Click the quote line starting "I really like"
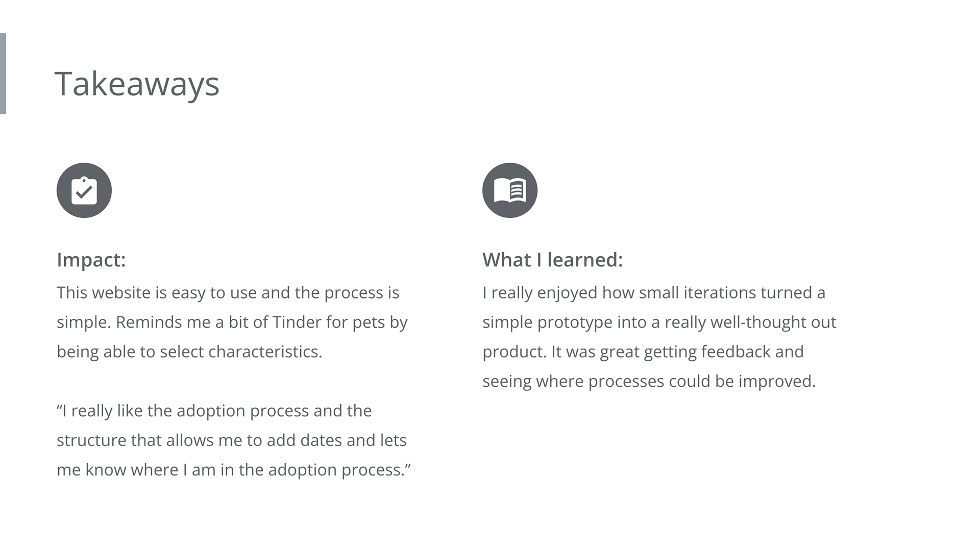Viewport: 980px width, 548px height. 214,411
